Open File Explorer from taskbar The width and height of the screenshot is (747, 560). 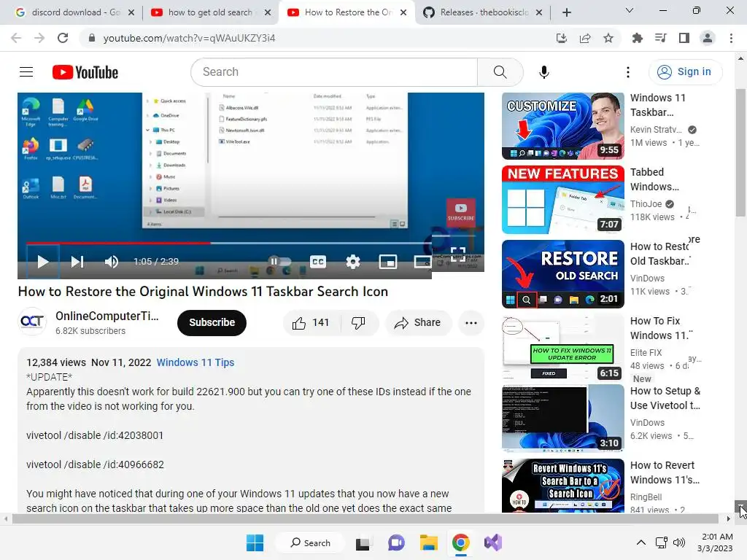429,542
